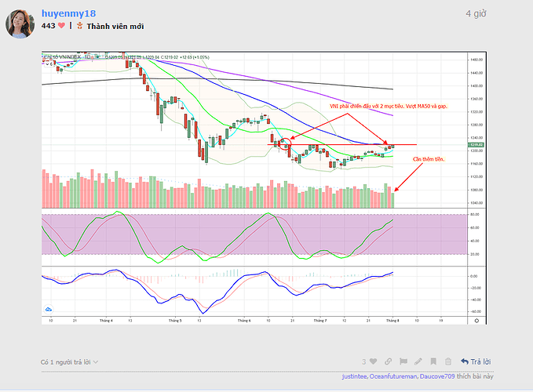This screenshot has width=533, height=392.
Task: Like the post with the heart icon
Action: coord(373,361)
